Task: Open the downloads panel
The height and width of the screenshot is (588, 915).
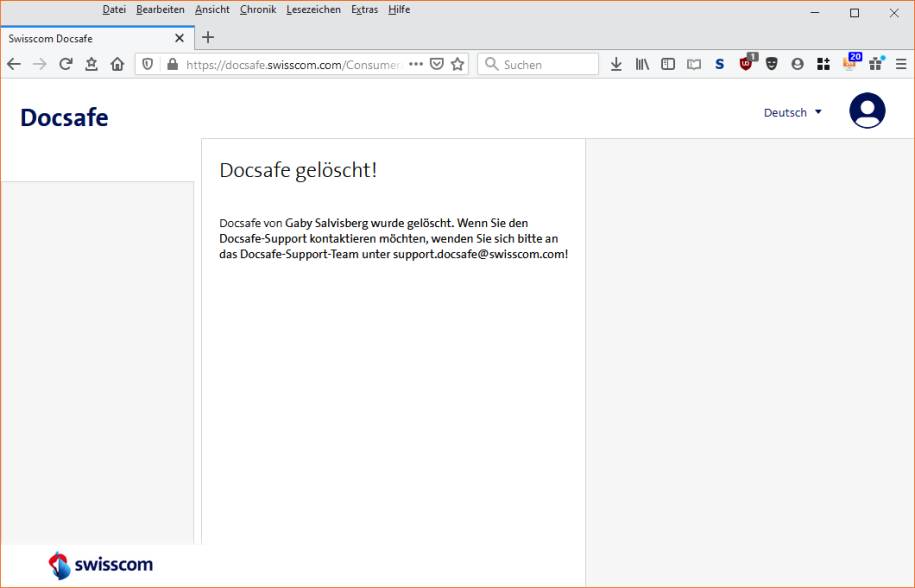Action: 616,64
